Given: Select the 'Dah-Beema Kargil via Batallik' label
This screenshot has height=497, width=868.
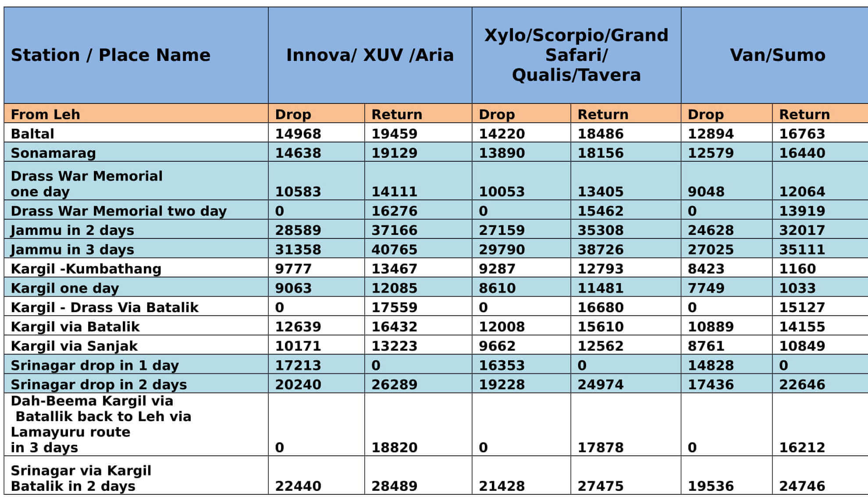Looking at the screenshot, I should tap(101, 424).
